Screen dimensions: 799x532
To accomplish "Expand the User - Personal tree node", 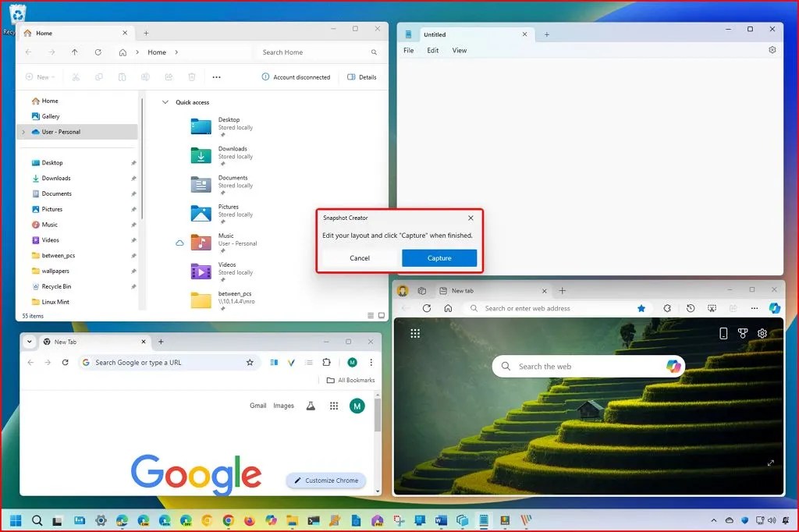I will point(23,132).
